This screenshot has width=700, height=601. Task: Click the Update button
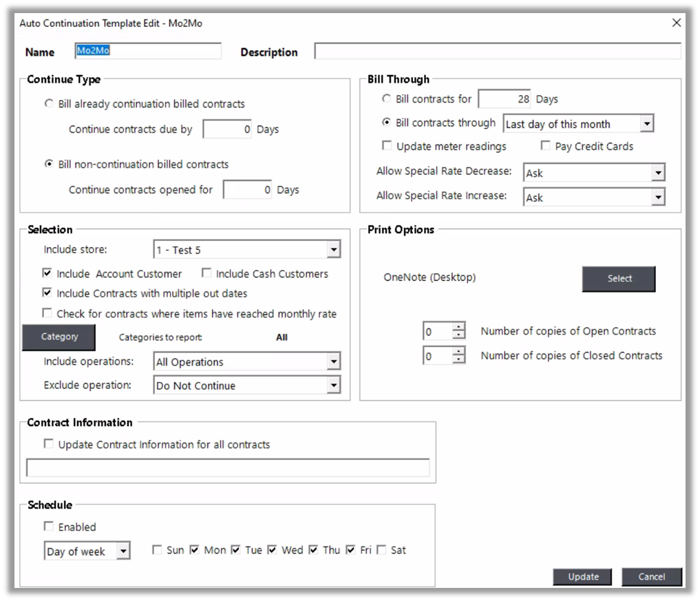coord(583,577)
